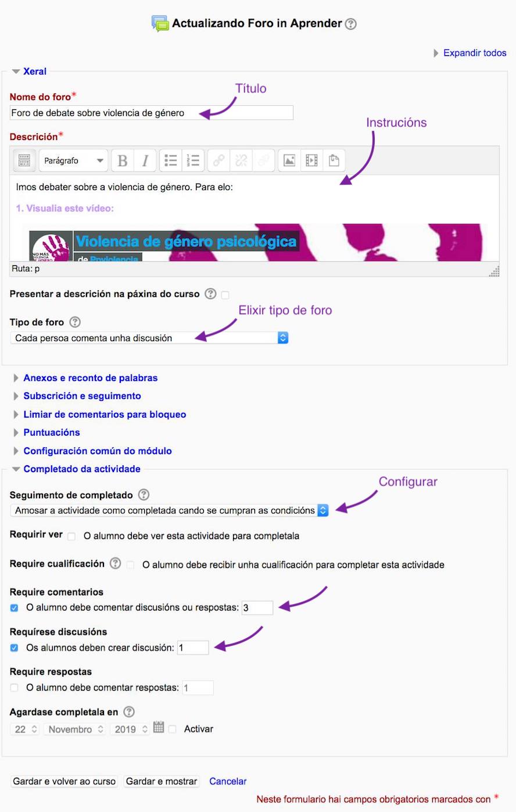Expand the Puntuacións section

[51, 433]
